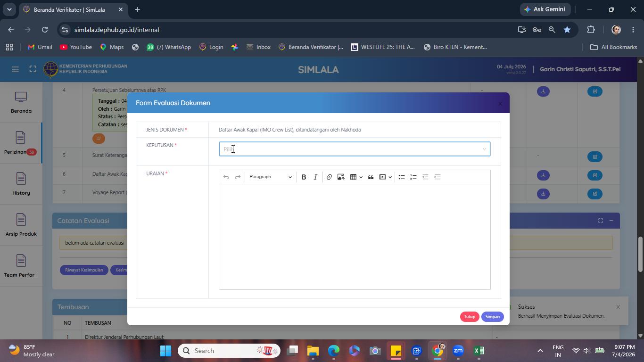Open the Paragraph heading style dropdown
The image size is (644, 362).
[271, 177]
